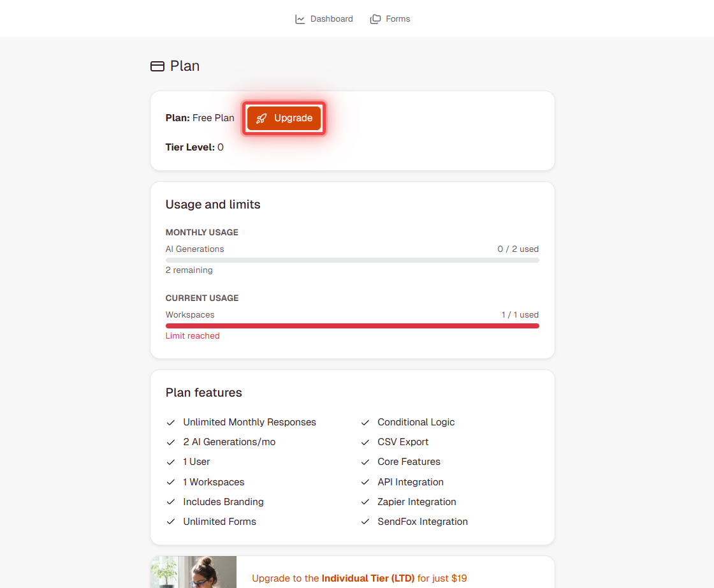
Task: Click the red Workspaces usage bar
Action: [352, 326]
